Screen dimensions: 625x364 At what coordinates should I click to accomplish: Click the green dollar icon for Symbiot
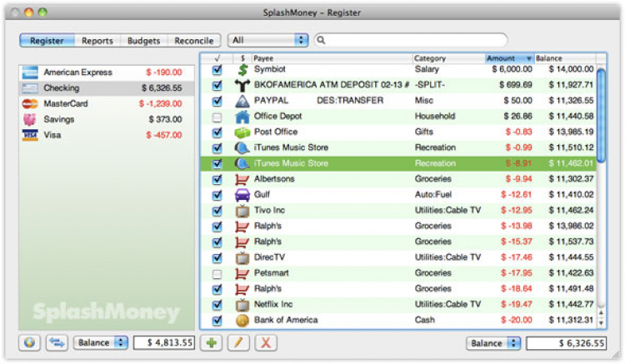click(242, 69)
